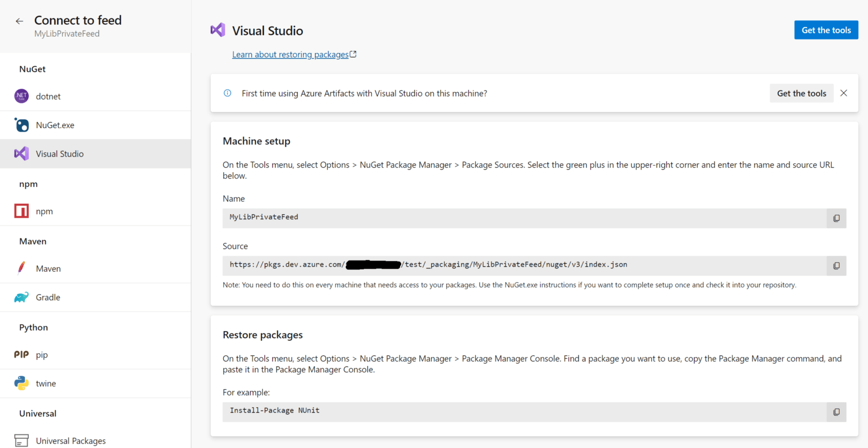Viewport: 868px width, 448px height.
Task: Select the npm icon under the npm section
Action: click(x=21, y=211)
